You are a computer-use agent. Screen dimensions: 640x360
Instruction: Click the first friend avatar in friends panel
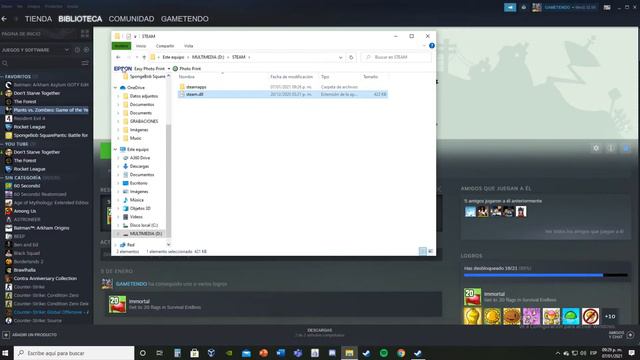(x=470, y=211)
